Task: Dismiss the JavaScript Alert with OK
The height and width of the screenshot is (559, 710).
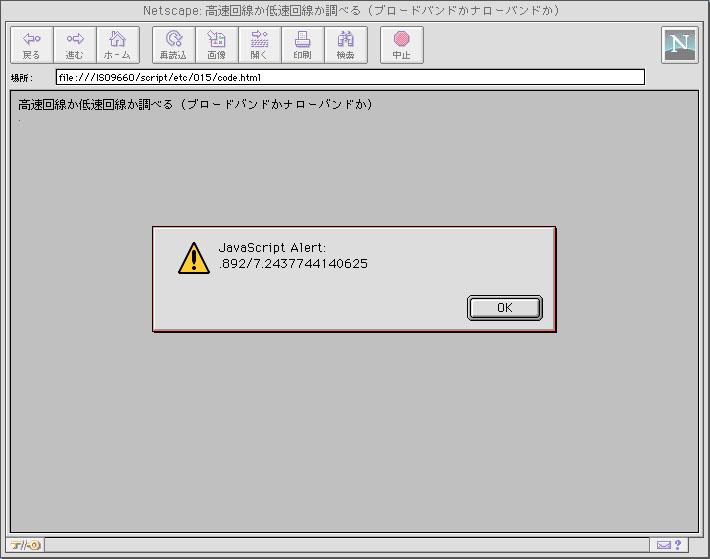Action: [505, 308]
